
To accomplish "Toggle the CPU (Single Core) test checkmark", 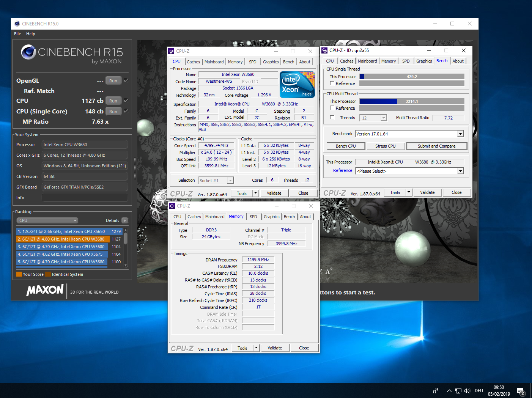I will click(126, 111).
